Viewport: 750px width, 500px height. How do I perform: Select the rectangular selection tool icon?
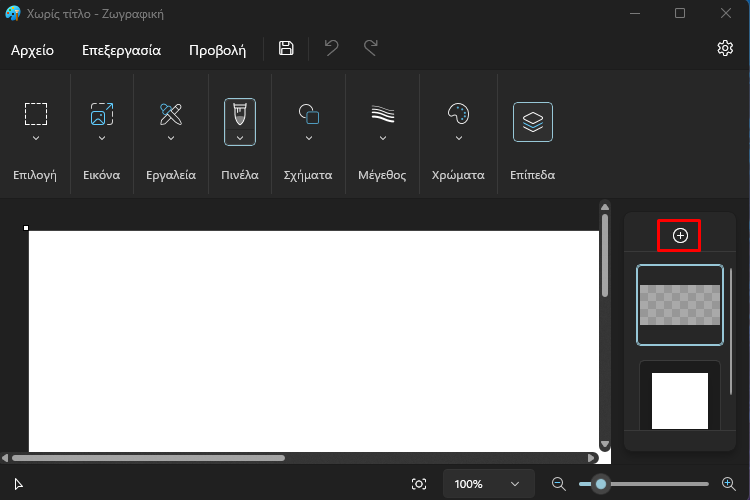click(x=36, y=114)
